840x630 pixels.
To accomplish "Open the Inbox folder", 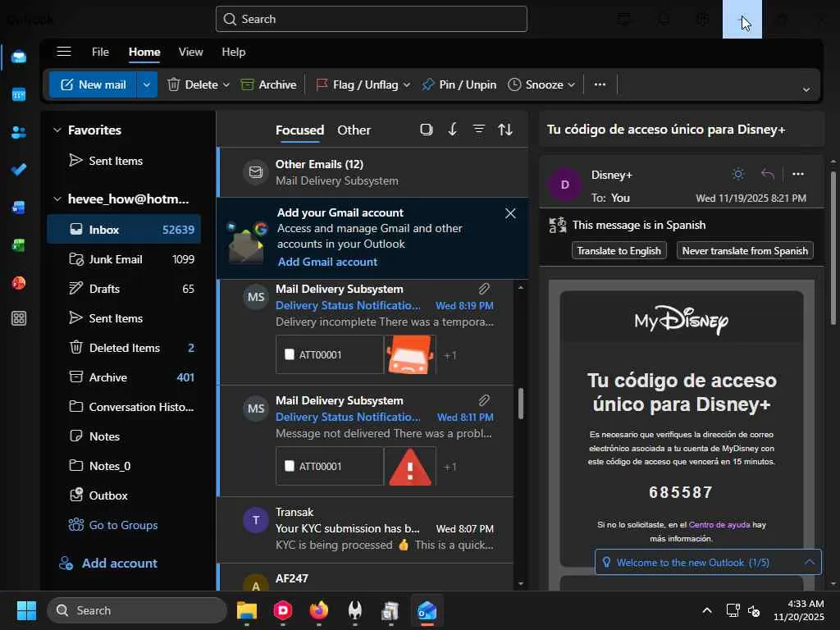I will tap(124, 230).
